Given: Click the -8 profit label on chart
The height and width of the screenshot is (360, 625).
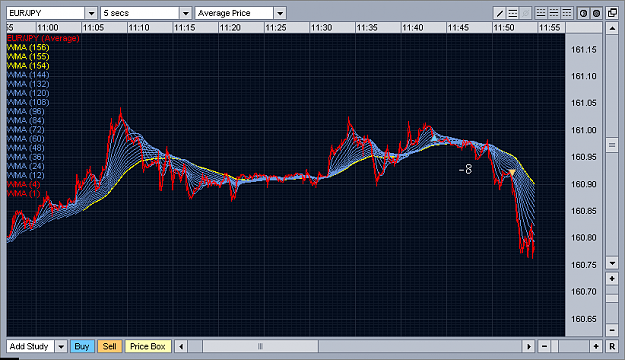Looking at the screenshot, I should click(465, 169).
